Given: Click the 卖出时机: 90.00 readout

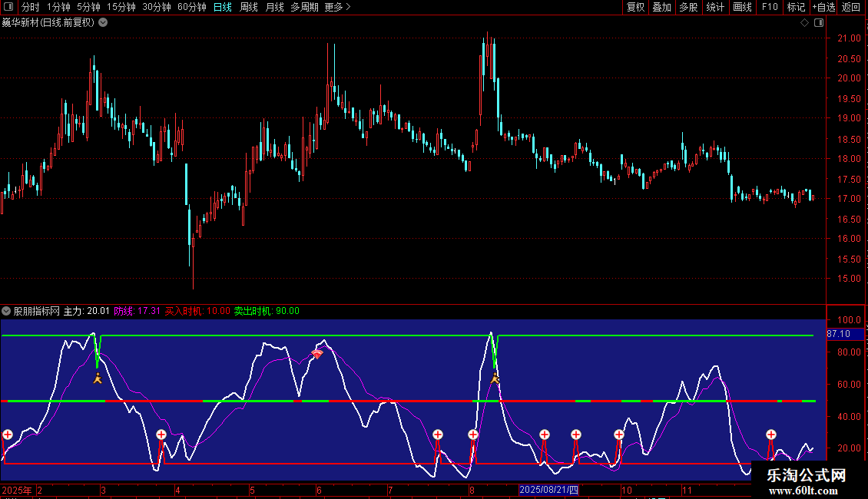Looking at the screenshot, I should click(x=267, y=311).
